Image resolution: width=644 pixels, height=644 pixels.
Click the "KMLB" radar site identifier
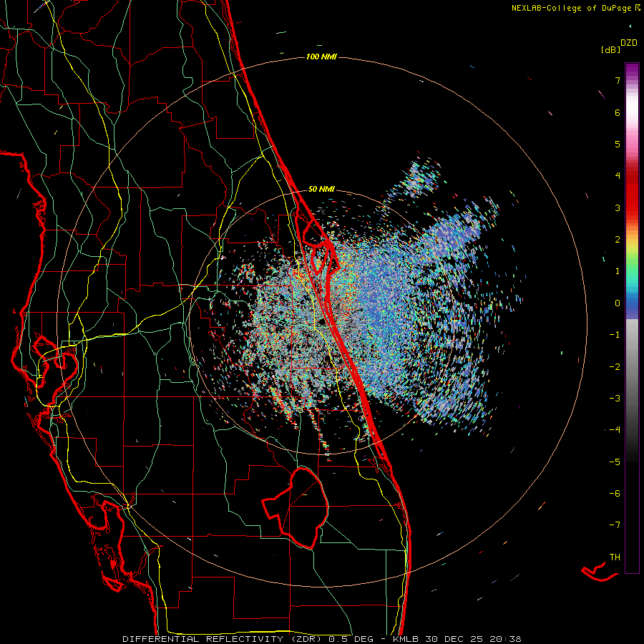tap(407, 639)
